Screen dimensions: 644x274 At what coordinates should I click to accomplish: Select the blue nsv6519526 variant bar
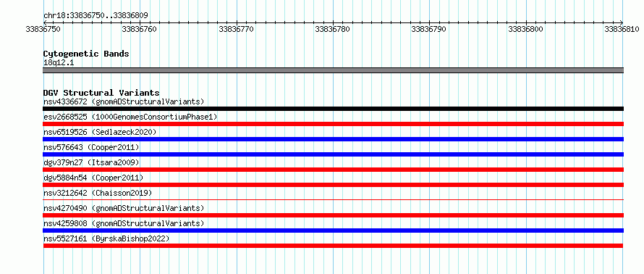pyautogui.click(x=333, y=139)
